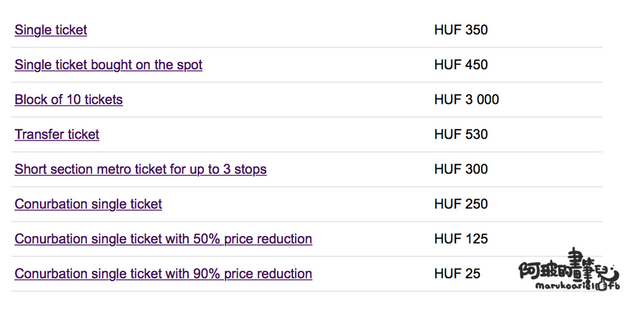
Task: Click the HUF 25 price
Action: (x=457, y=274)
